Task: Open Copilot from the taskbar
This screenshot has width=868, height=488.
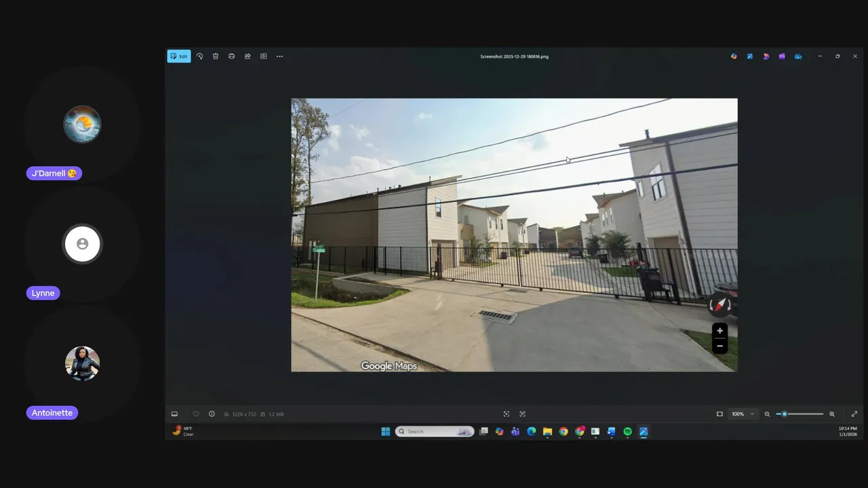Action: click(x=500, y=432)
